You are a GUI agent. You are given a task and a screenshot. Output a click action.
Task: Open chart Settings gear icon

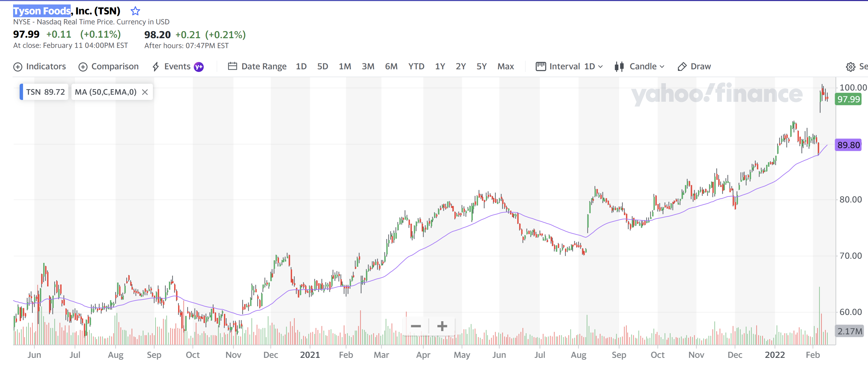tap(850, 67)
